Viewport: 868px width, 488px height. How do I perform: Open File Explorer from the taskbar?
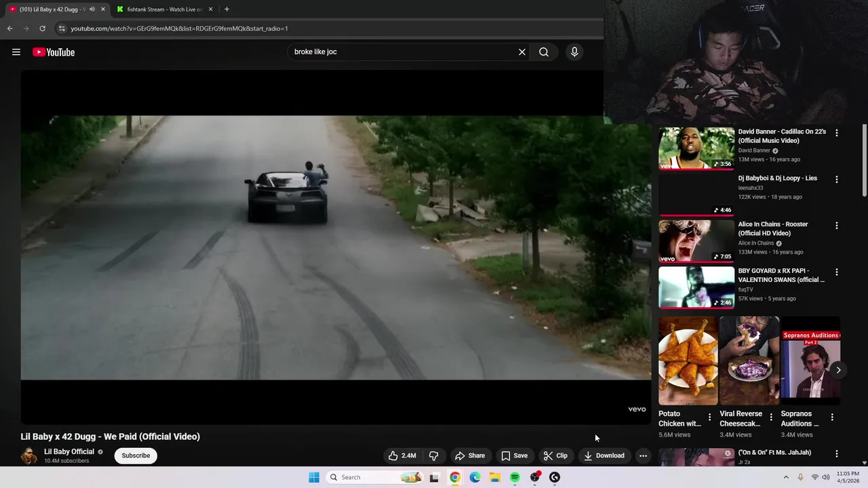click(x=495, y=477)
